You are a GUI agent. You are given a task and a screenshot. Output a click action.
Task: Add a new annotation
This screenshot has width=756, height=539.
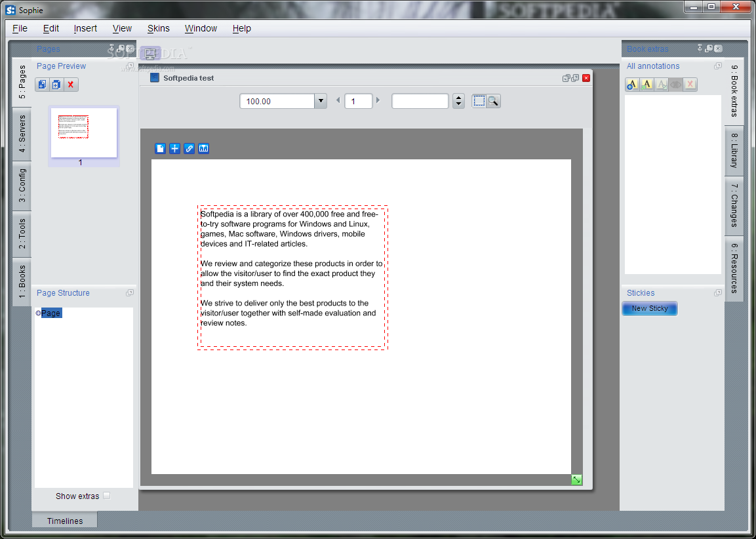[x=632, y=85]
